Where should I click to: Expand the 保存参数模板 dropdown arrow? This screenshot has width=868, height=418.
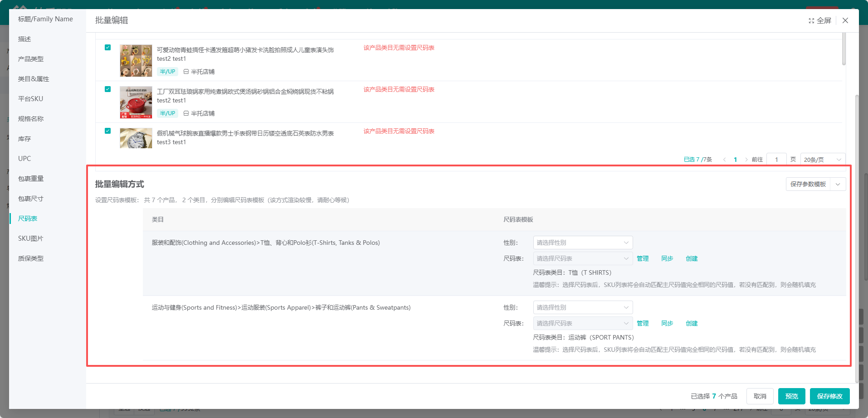click(838, 184)
